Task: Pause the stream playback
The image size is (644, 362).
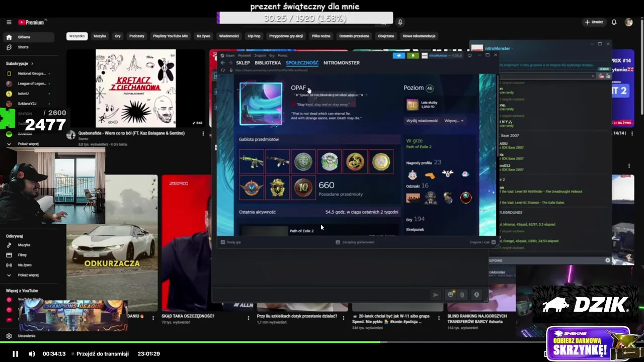Action: (x=15, y=354)
